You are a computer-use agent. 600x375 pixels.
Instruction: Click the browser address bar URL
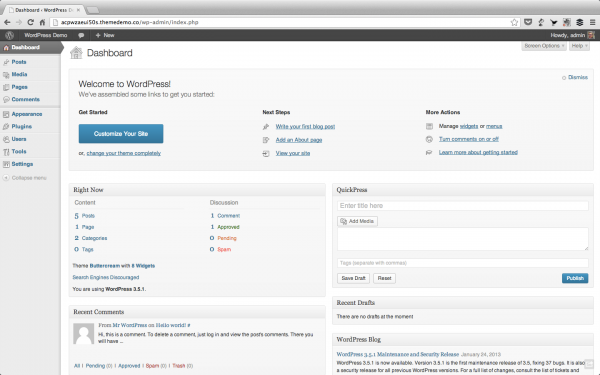(x=130, y=22)
